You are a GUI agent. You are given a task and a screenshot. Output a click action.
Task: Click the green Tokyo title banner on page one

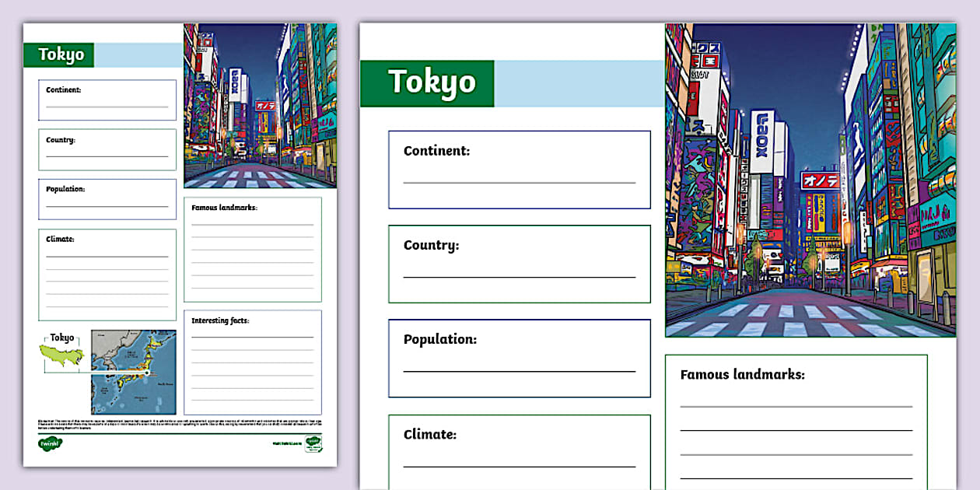pyautogui.click(x=62, y=55)
